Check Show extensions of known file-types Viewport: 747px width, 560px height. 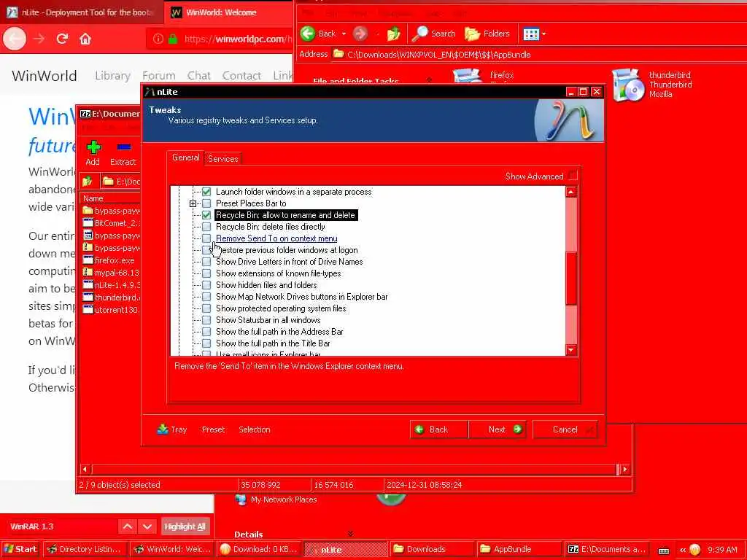click(206, 273)
